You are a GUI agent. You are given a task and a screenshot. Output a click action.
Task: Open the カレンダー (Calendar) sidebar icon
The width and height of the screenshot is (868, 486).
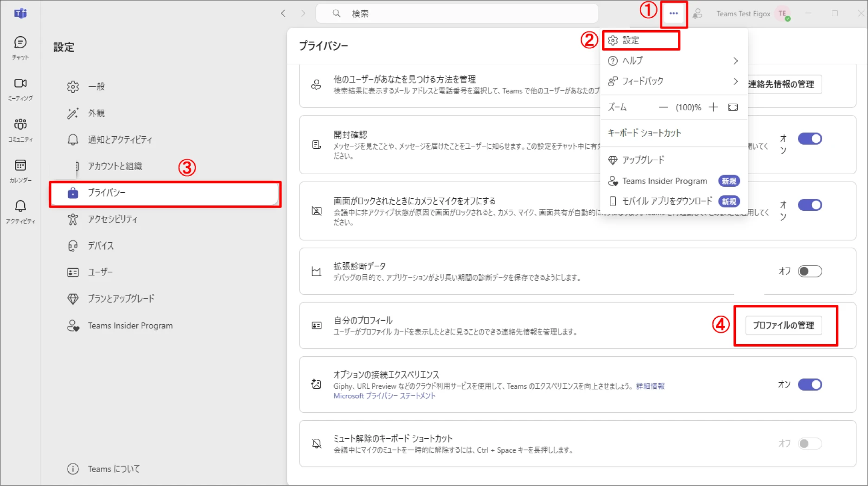coord(20,171)
